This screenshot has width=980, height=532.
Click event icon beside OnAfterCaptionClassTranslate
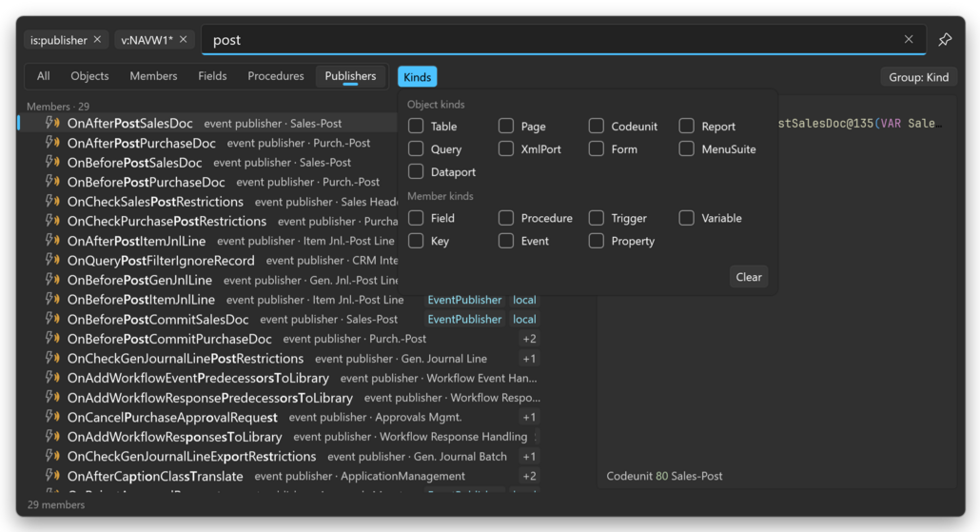(52, 476)
